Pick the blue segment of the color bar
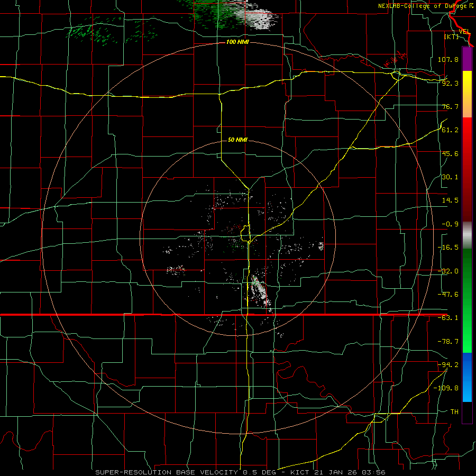 (x=467, y=377)
